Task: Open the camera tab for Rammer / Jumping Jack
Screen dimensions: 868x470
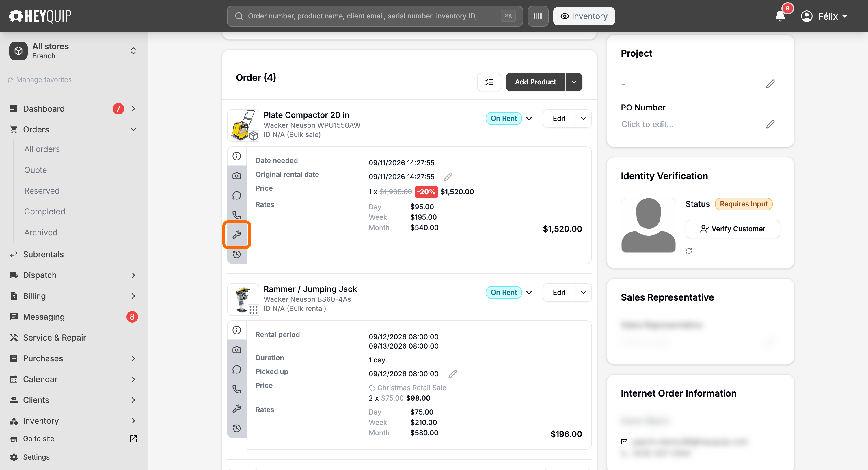Action: coord(237,350)
